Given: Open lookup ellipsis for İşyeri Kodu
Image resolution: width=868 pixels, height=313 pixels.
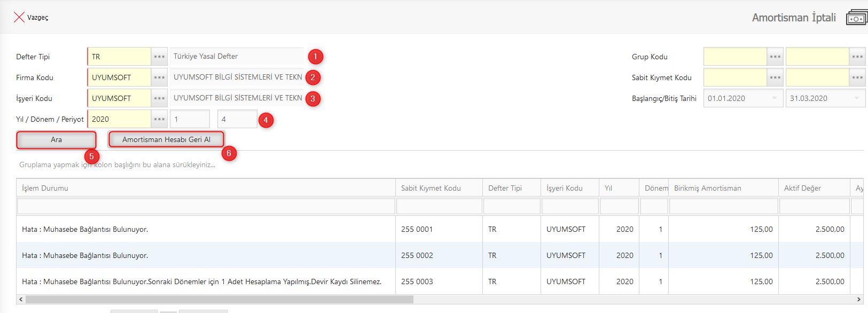Looking at the screenshot, I should coord(159,98).
